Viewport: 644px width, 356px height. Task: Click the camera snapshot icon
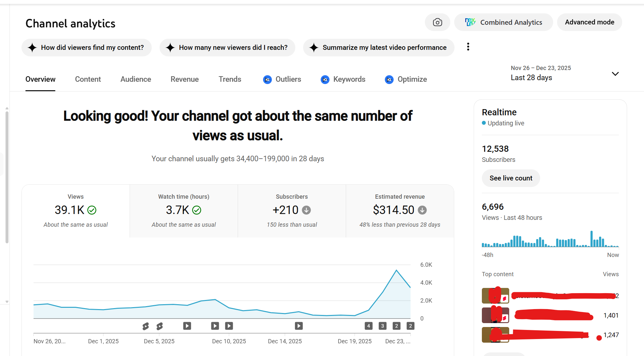(x=437, y=22)
